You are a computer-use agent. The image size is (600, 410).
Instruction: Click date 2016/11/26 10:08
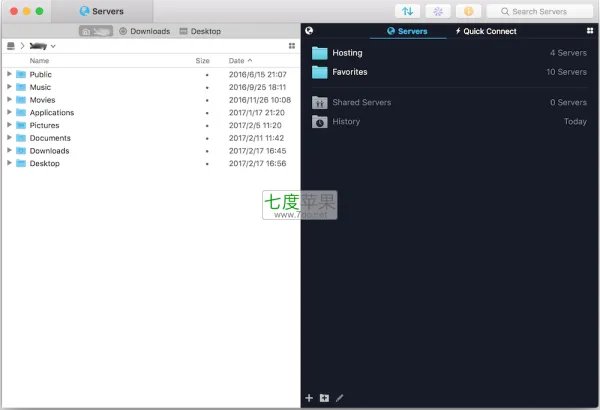coord(260,100)
